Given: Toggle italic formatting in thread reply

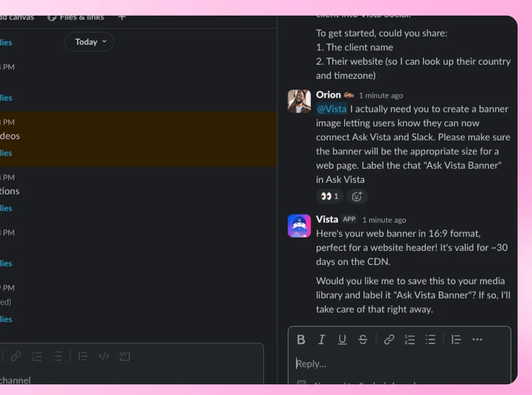Looking at the screenshot, I should (x=321, y=339).
